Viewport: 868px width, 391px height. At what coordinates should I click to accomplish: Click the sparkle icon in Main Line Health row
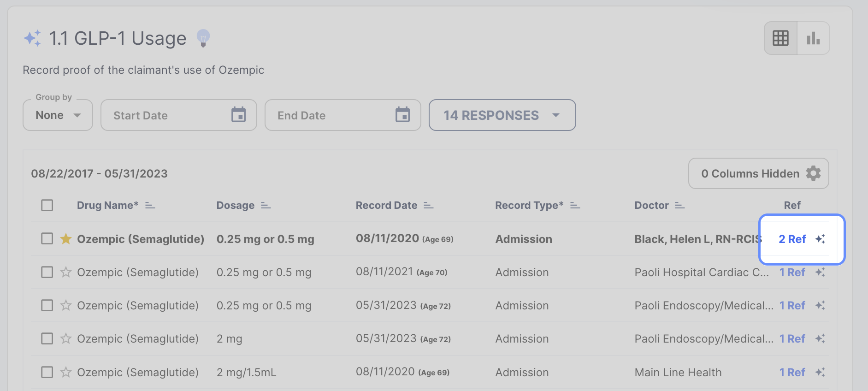pos(820,372)
